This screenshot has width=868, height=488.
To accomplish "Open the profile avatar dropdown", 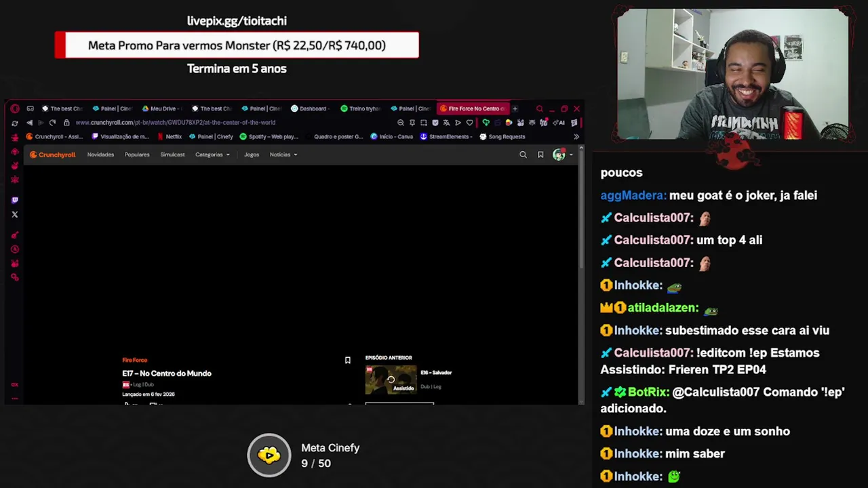I will 562,155.
